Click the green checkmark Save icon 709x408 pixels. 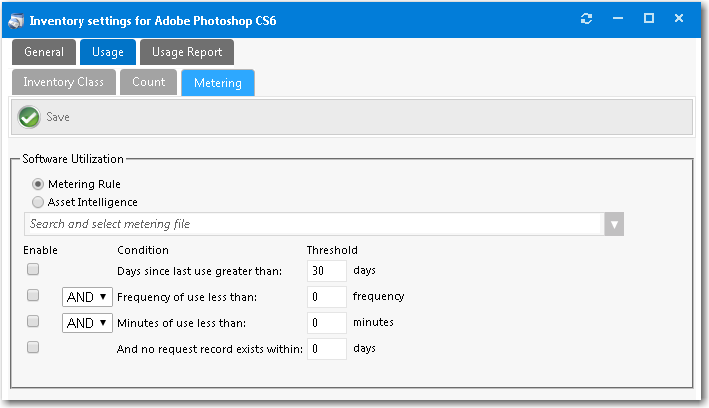[29, 117]
